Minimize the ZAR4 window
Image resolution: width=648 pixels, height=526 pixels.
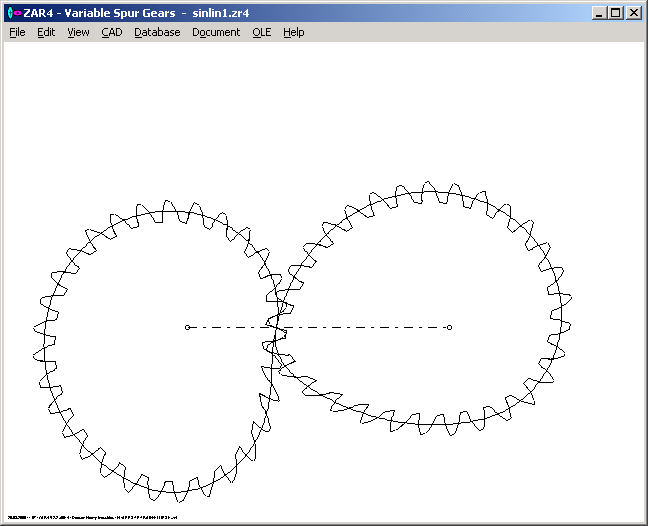tap(599, 13)
